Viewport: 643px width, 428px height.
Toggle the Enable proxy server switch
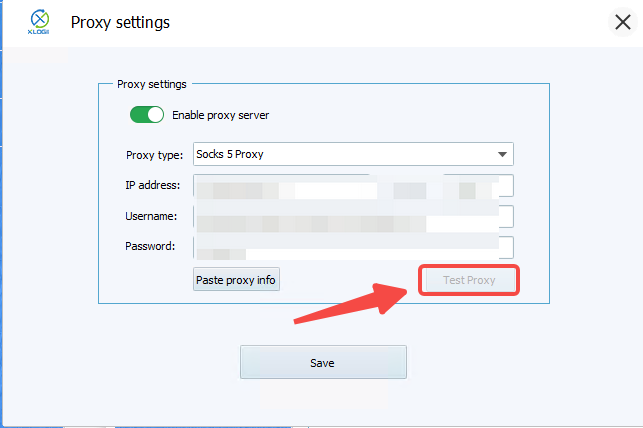(x=147, y=115)
